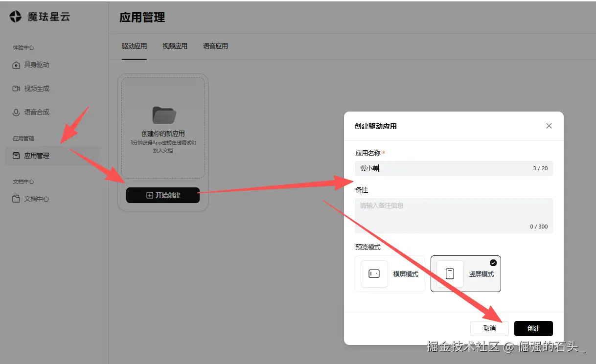
Task: Click the dark folder icon in the new app card
Action: 164,115
